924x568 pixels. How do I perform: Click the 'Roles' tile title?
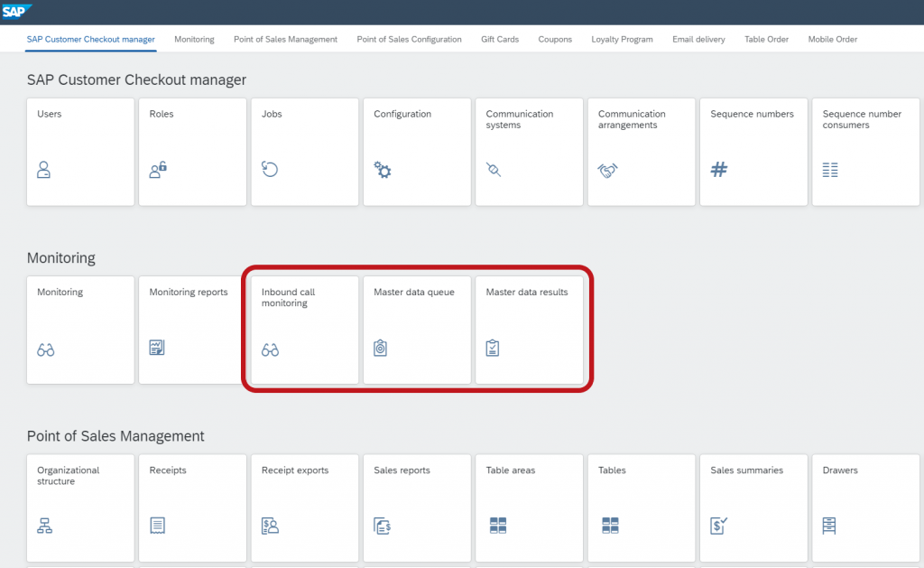point(162,114)
